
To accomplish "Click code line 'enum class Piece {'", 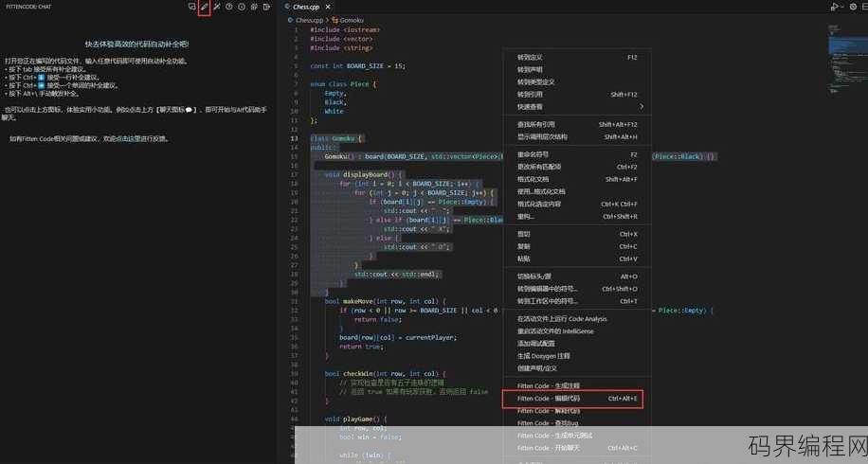I will click(343, 84).
